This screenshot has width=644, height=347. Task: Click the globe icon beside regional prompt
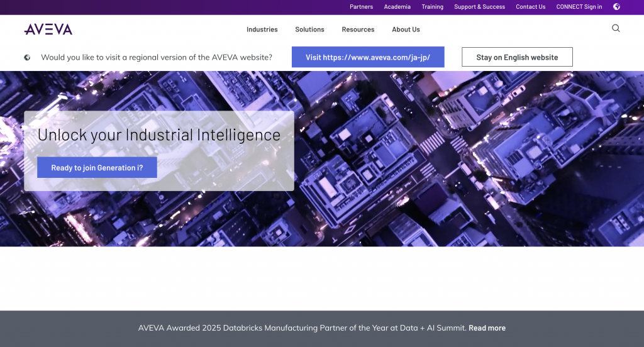[x=27, y=57]
